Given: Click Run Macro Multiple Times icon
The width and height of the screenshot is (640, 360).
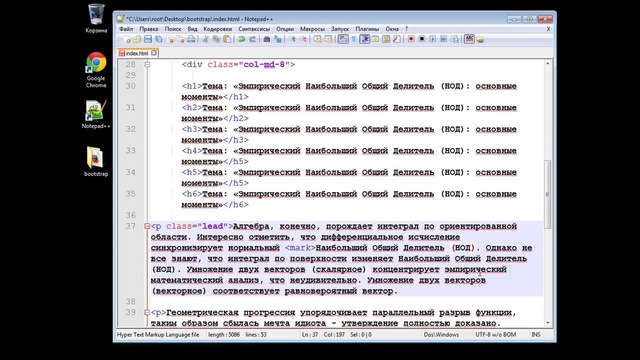Looking at the screenshot, I should pos(443,39).
